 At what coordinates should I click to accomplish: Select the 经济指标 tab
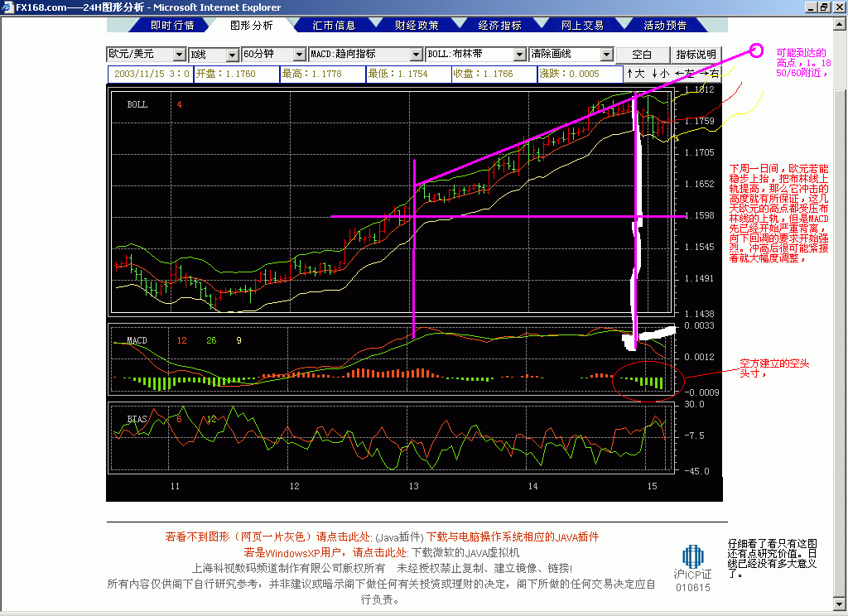(499, 26)
